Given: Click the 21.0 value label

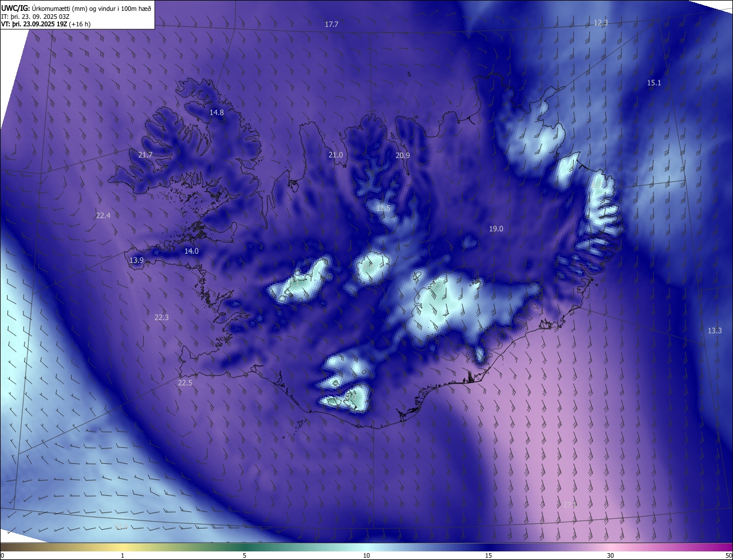Looking at the screenshot, I should pyautogui.click(x=336, y=155).
